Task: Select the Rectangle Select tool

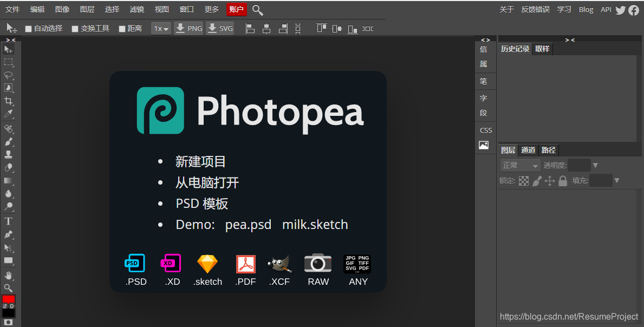Action: click(x=8, y=62)
